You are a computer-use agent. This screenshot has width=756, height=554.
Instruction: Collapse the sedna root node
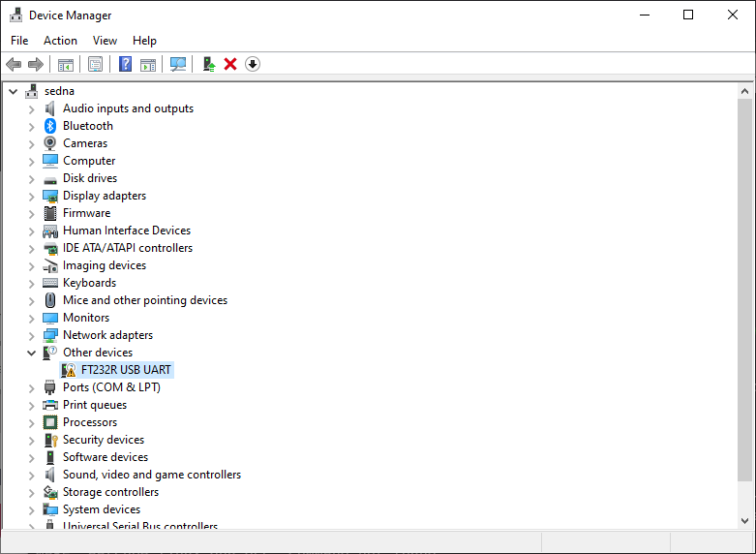click(x=14, y=91)
